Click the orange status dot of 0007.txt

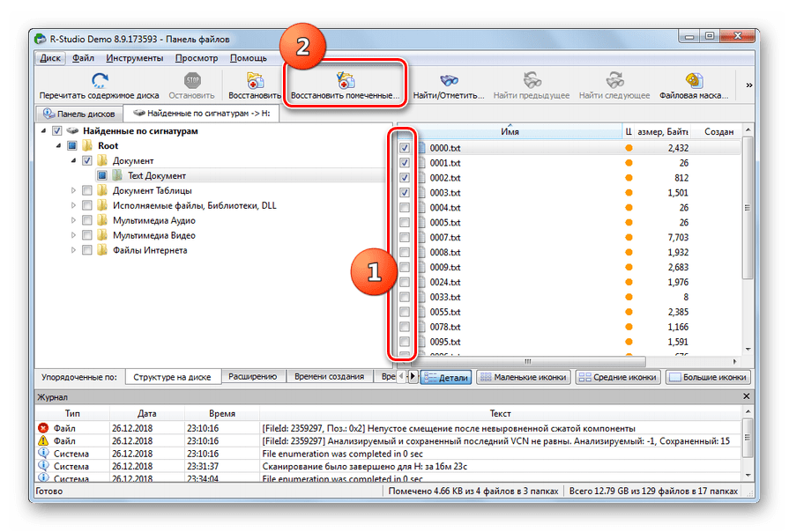[x=629, y=237]
